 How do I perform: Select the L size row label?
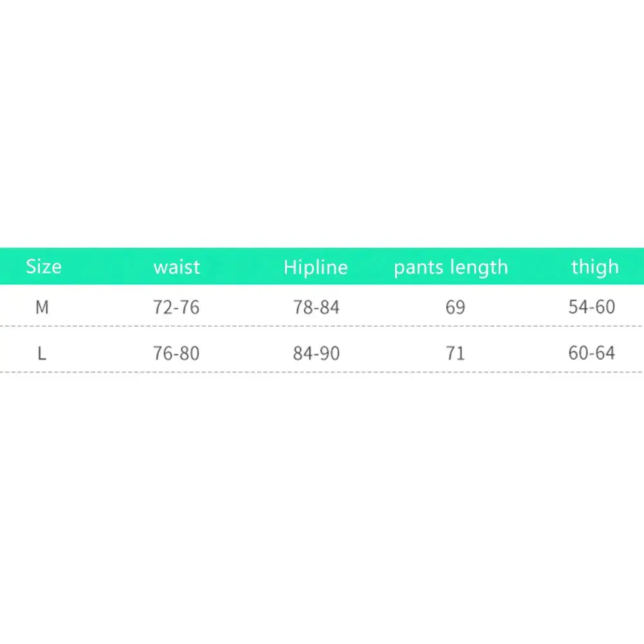click(42, 353)
